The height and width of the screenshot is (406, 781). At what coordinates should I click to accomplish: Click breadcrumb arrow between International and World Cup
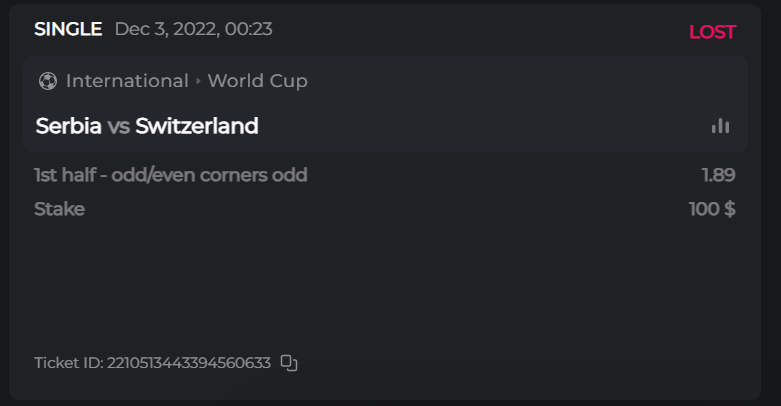pyautogui.click(x=198, y=81)
